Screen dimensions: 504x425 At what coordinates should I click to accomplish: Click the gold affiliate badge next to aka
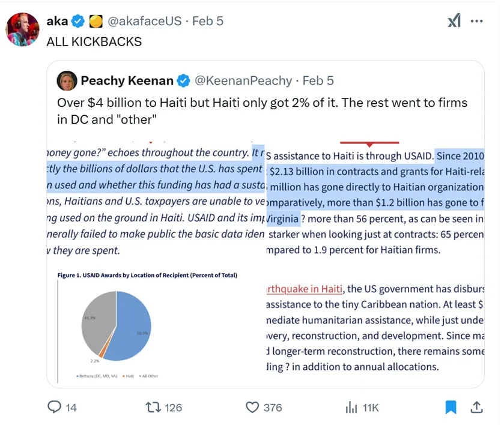[x=95, y=21]
